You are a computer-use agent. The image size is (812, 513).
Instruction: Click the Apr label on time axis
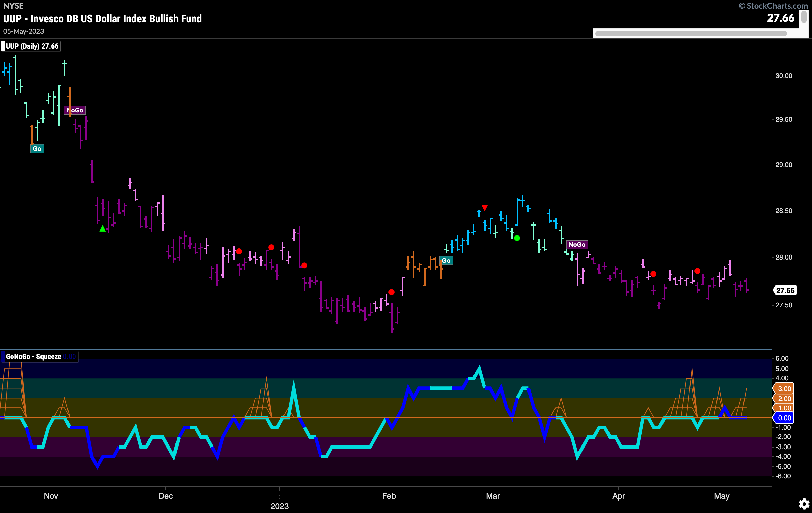619,496
